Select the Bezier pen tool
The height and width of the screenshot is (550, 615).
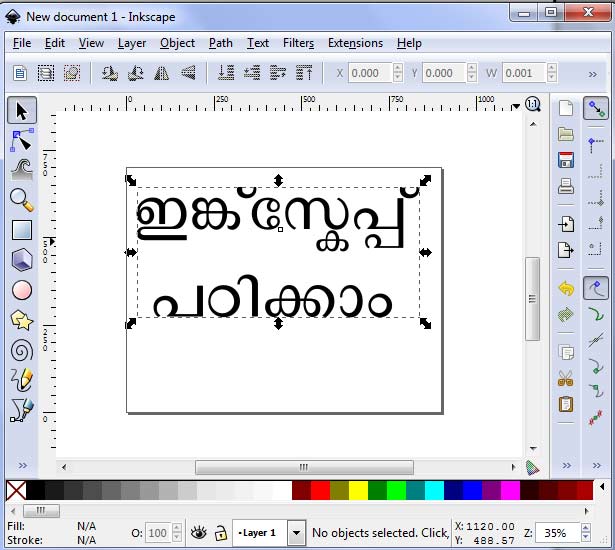coord(22,410)
